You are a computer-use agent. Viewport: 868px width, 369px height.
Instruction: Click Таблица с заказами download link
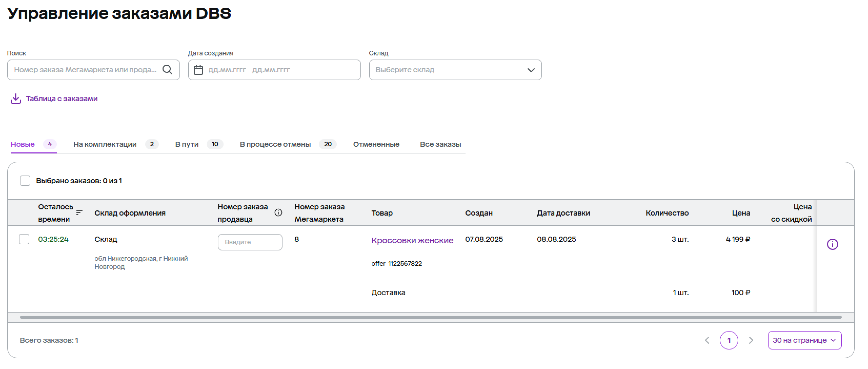(x=62, y=99)
